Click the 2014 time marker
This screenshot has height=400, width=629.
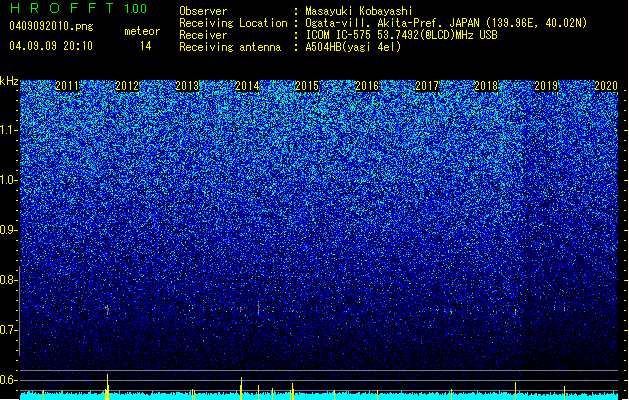(247, 86)
